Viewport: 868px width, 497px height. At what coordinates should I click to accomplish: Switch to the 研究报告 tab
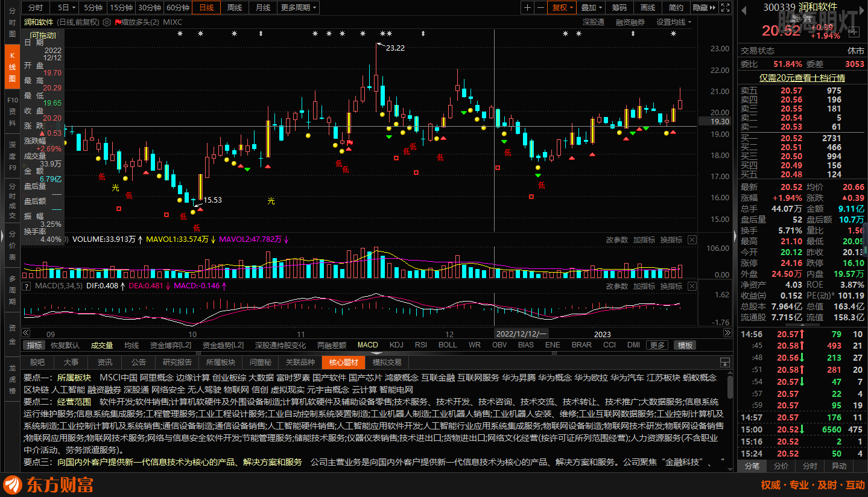coord(177,362)
